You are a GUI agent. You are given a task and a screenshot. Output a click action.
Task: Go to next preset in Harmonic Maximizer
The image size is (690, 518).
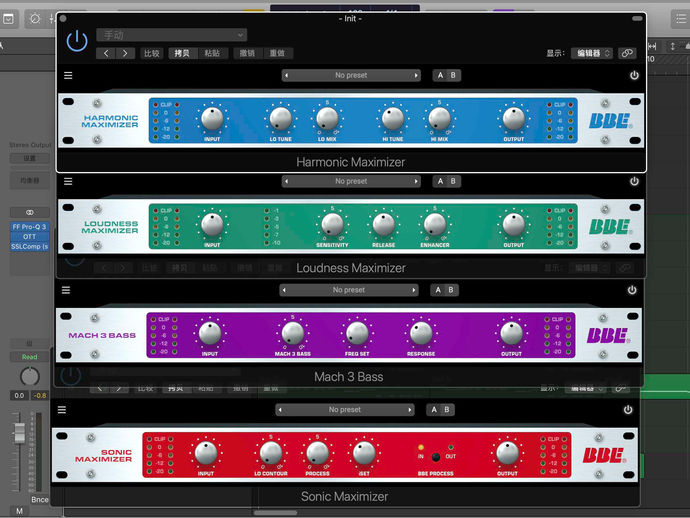click(x=416, y=75)
